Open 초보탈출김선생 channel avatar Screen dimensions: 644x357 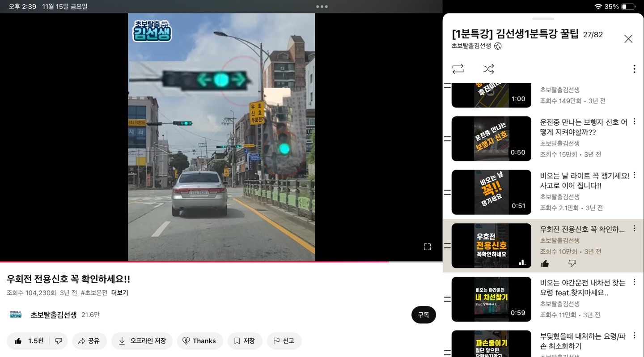(16, 314)
